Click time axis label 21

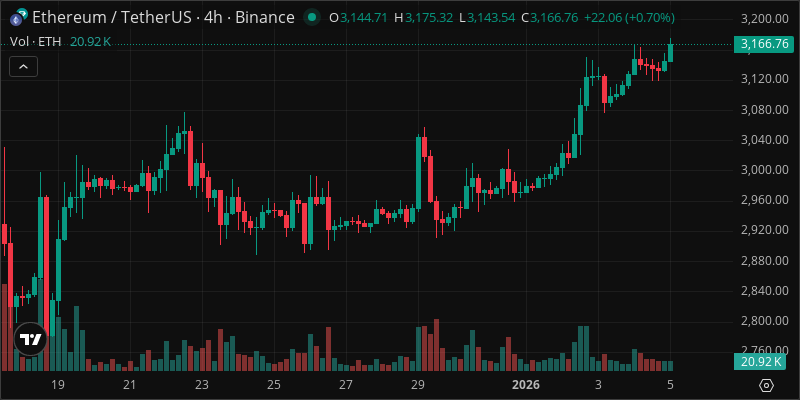tap(130, 384)
